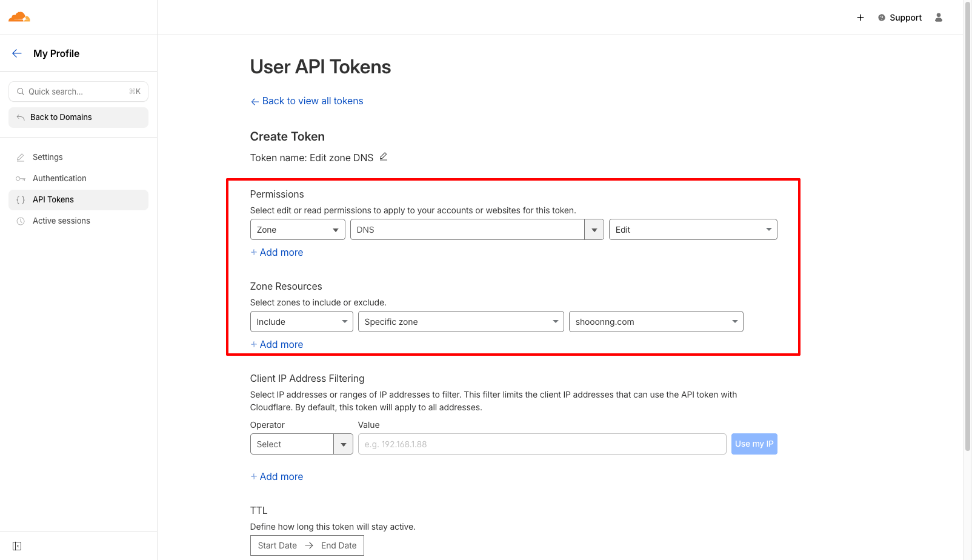Open Settings in sidebar
This screenshot has width=972, height=560.
[x=78, y=157]
